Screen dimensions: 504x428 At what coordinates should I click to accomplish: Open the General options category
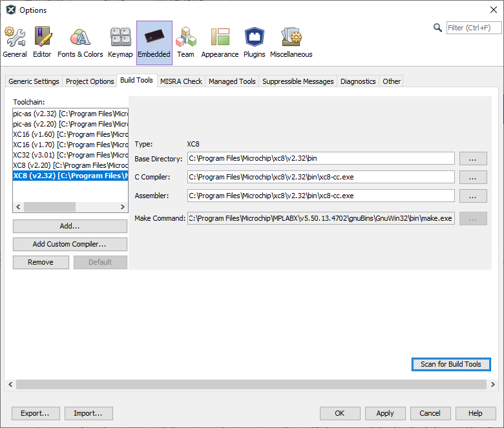(x=15, y=43)
